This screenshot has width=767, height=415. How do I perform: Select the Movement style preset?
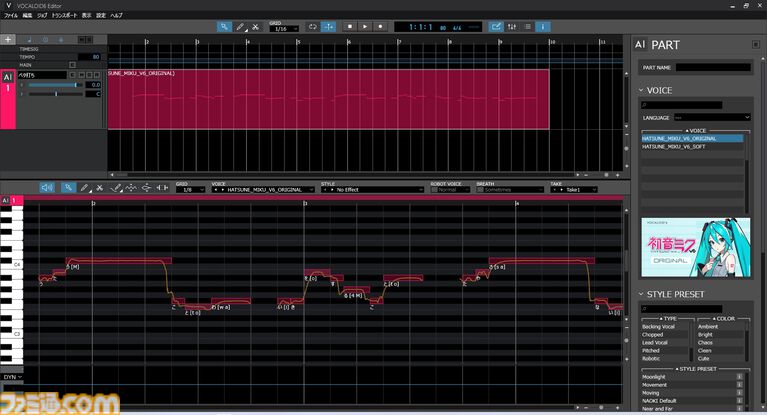(x=689, y=385)
